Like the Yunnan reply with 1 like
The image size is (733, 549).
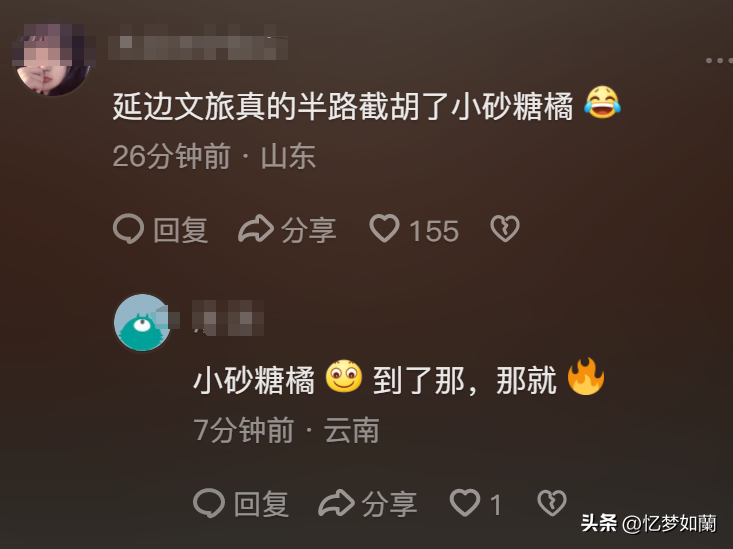pyautogui.click(x=465, y=503)
